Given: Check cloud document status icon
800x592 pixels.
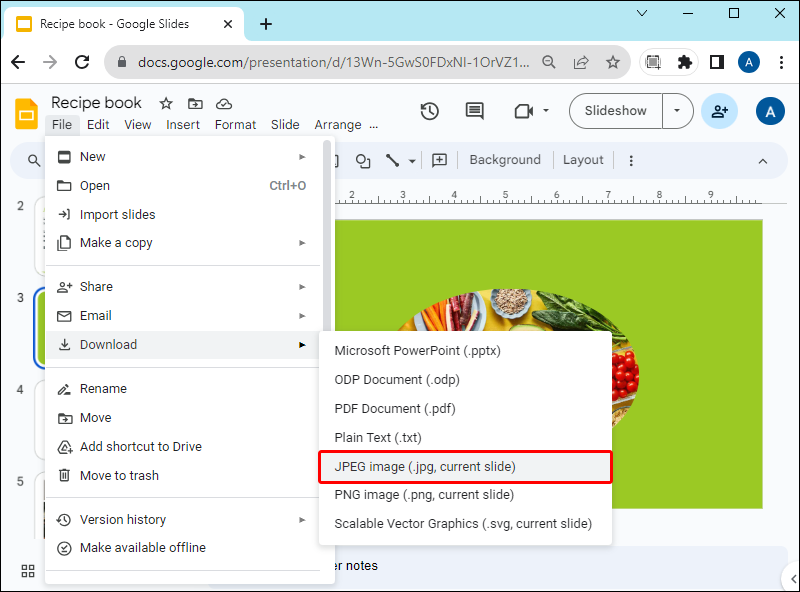Looking at the screenshot, I should [x=224, y=104].
